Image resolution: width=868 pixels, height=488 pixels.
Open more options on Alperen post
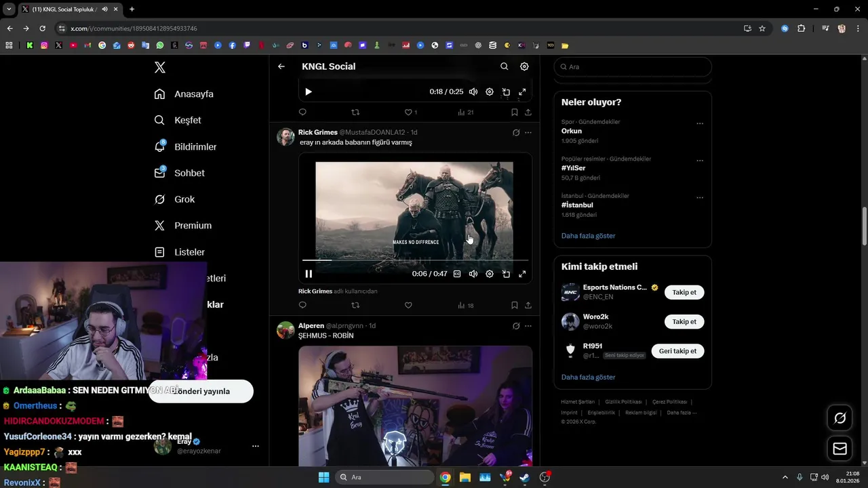point(528,326)
